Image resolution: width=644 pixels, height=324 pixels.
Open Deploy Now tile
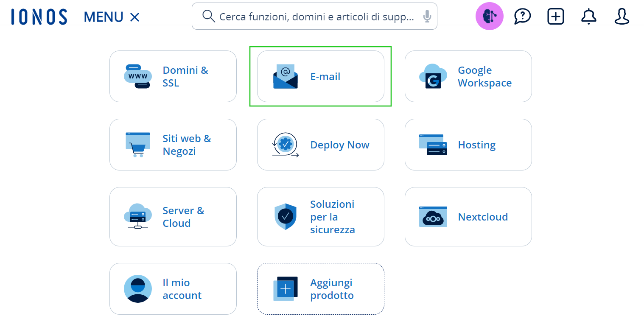(321, 145)
